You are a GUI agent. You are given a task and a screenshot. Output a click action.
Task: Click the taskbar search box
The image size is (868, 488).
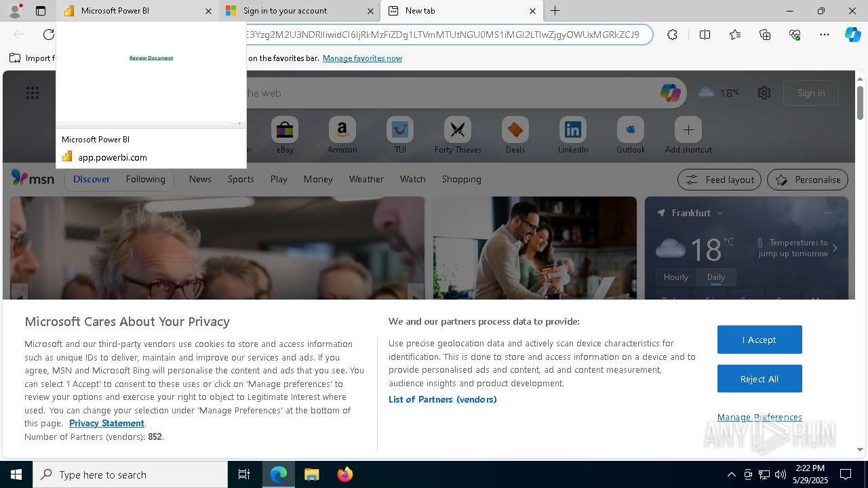pos(130,474)
